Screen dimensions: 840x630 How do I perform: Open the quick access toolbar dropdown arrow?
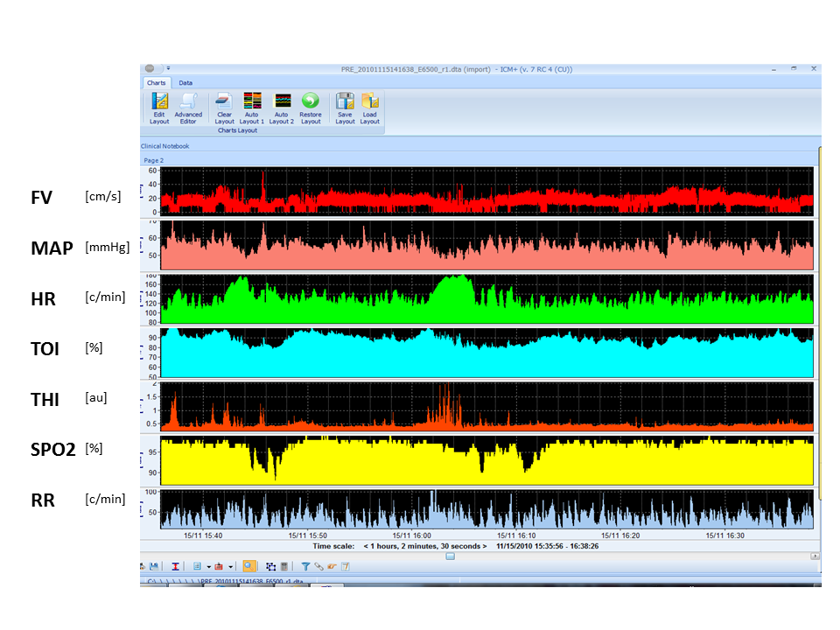click(x=168, y=68)
